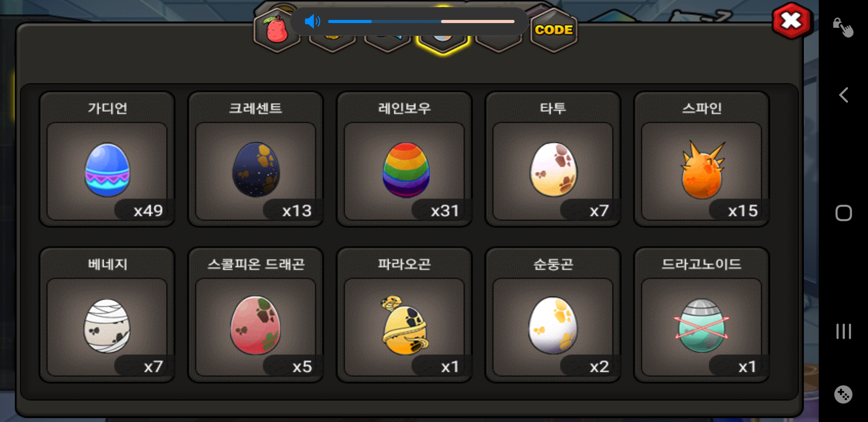Open the recent apps button
The height and width of the screenshot is (422, 868).
pyautogui.click(x=843, y=331)
